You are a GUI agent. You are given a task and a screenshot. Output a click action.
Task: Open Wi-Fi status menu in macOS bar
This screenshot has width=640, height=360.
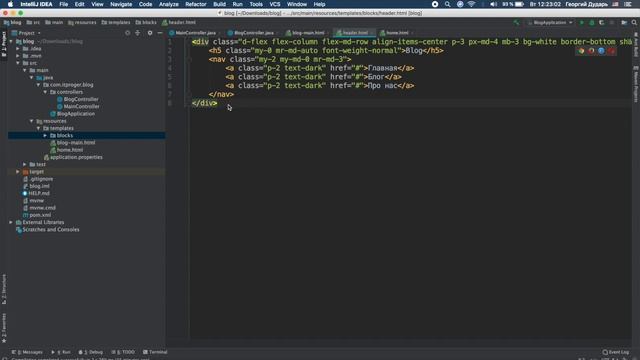point(471,4)
